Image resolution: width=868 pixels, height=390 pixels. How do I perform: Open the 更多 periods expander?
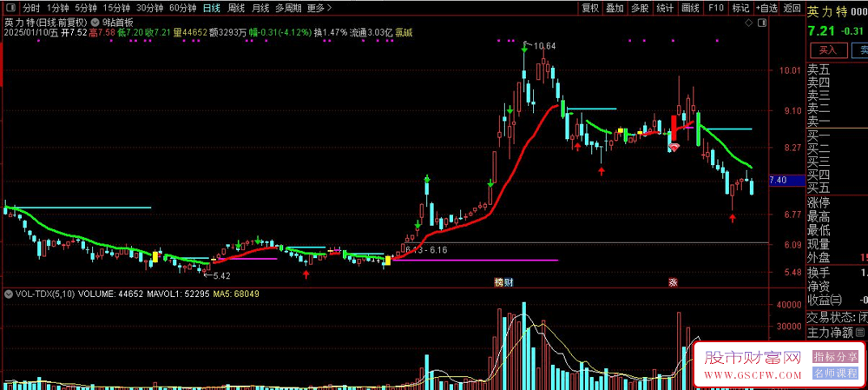319,9
